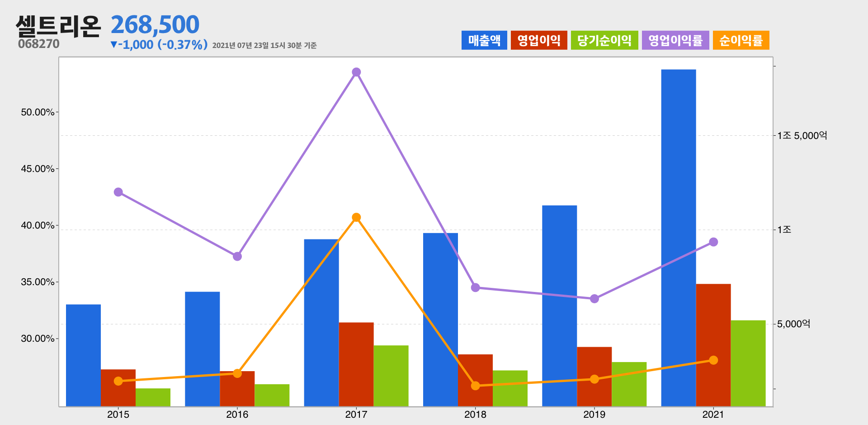Select the 2021 green net income bar

[x=748, y=363]
